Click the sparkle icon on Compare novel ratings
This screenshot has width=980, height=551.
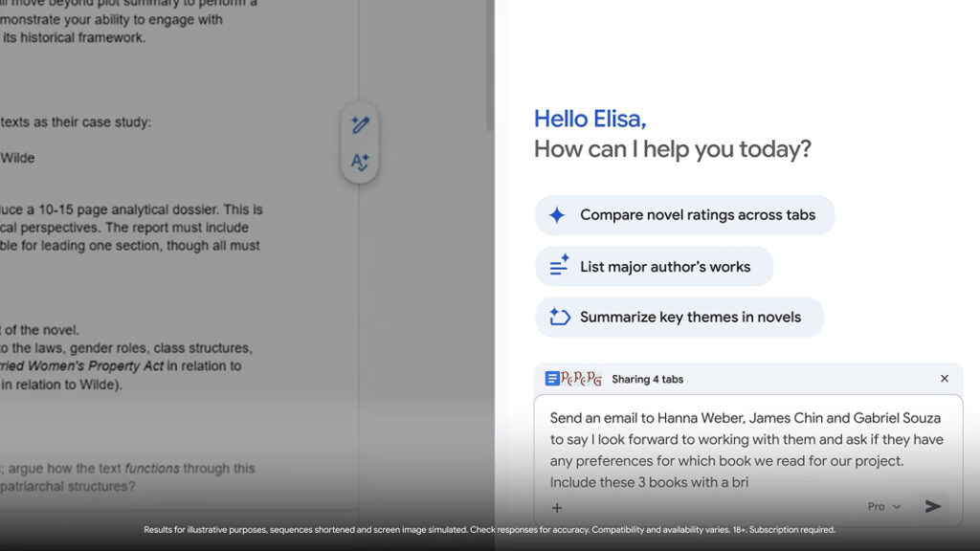pos(557,215)
